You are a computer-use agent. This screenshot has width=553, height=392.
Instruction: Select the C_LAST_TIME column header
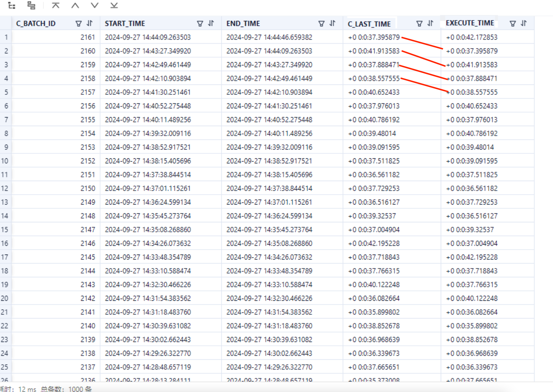coord(369,24)
